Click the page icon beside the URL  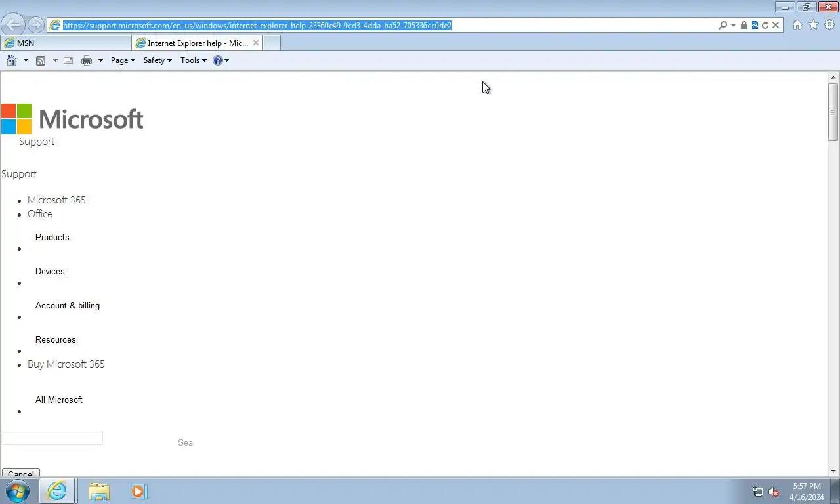coord(55,25)
